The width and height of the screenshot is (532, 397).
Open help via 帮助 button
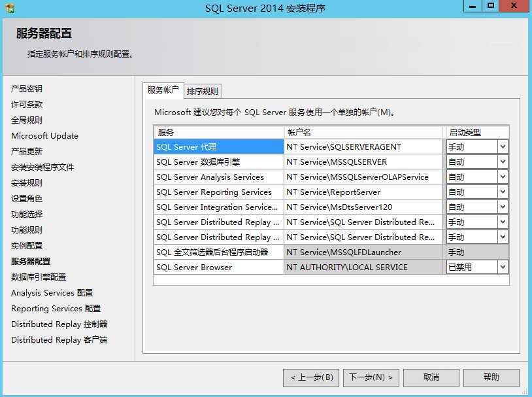(x=491, y=377)
